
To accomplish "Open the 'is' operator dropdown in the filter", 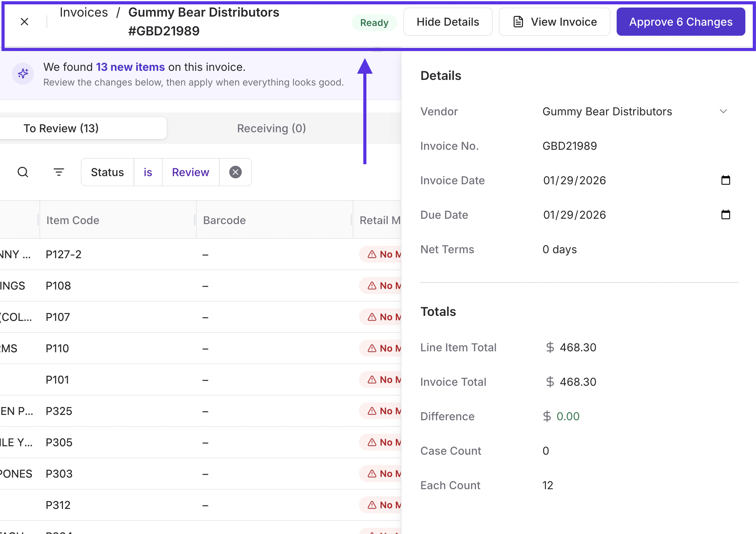I will coord(148,172).
